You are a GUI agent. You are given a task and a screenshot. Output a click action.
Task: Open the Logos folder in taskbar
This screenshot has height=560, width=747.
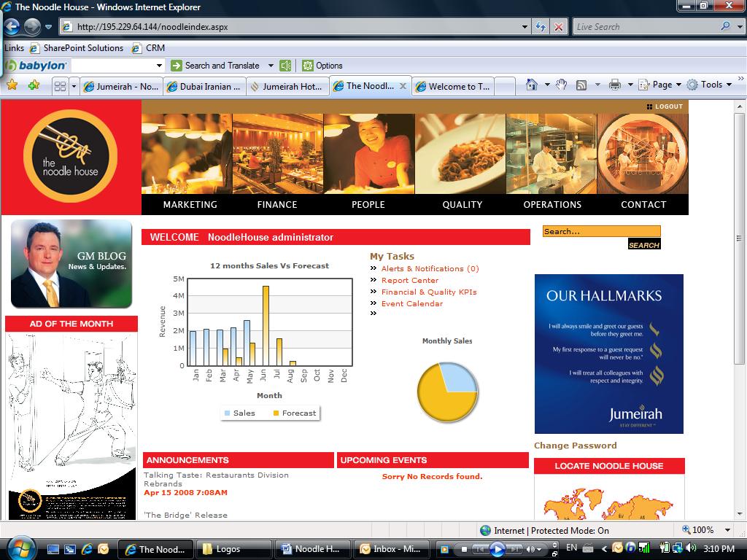233,549
